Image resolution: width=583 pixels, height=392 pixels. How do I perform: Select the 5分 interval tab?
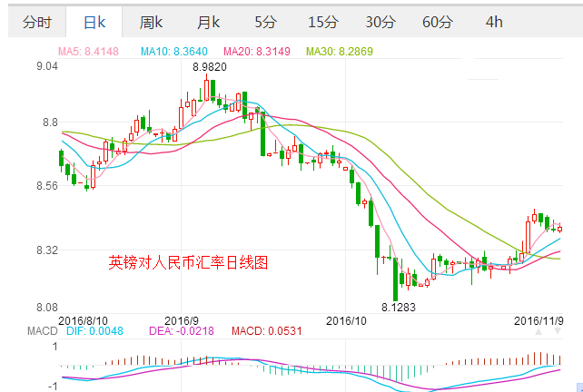click(265, 22)
